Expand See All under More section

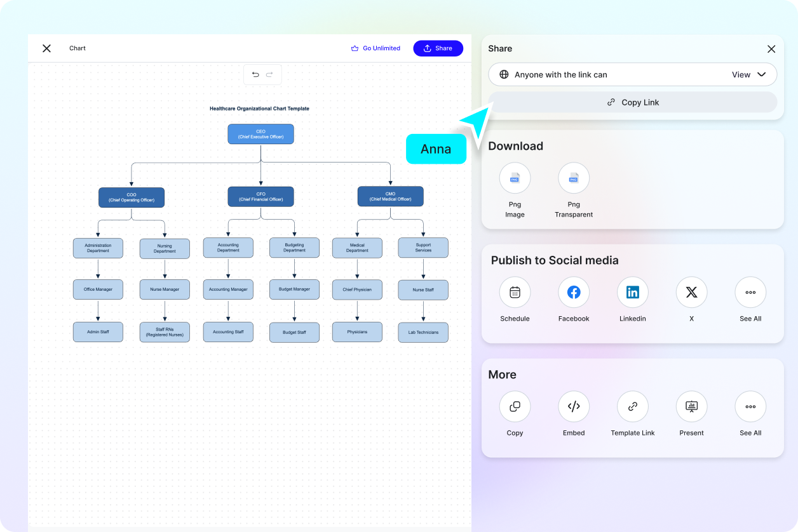tap(750, 406)
